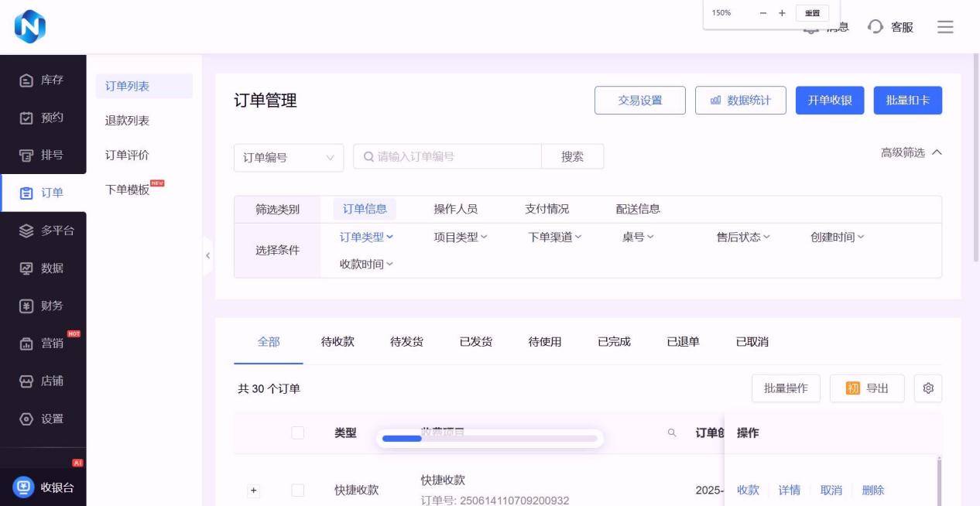
Task: Click the 详情 link for the first order
Action: (789, 490)
